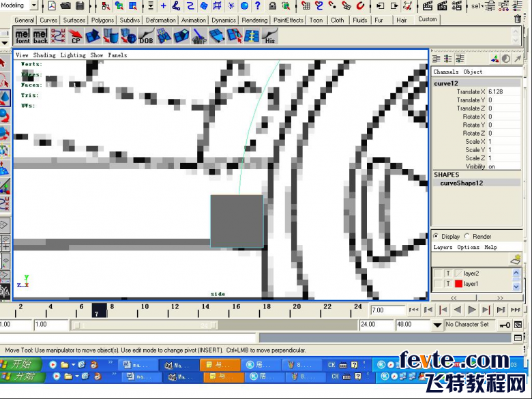The width and height of the screenshot is (532, 399).
Task: Click the save scene disk icon
Action: (80, 5)
